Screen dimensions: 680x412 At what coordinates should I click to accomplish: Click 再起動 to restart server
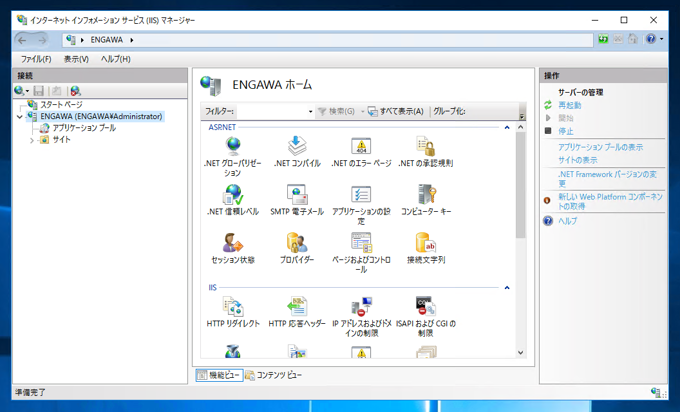(569, 105)
